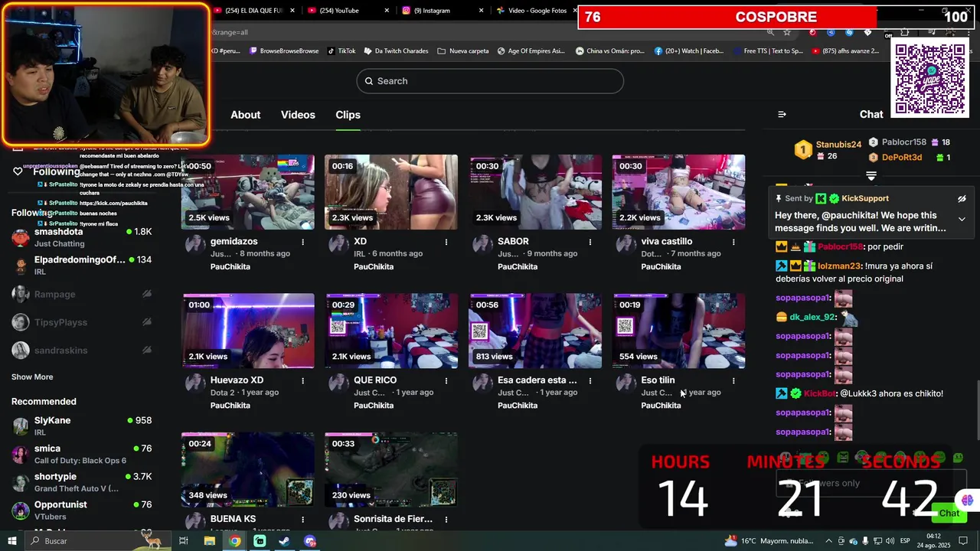Screen dimensions: 980x551
Task: Open options menu for Huevazo XD clip
Action: pos(302,380)
